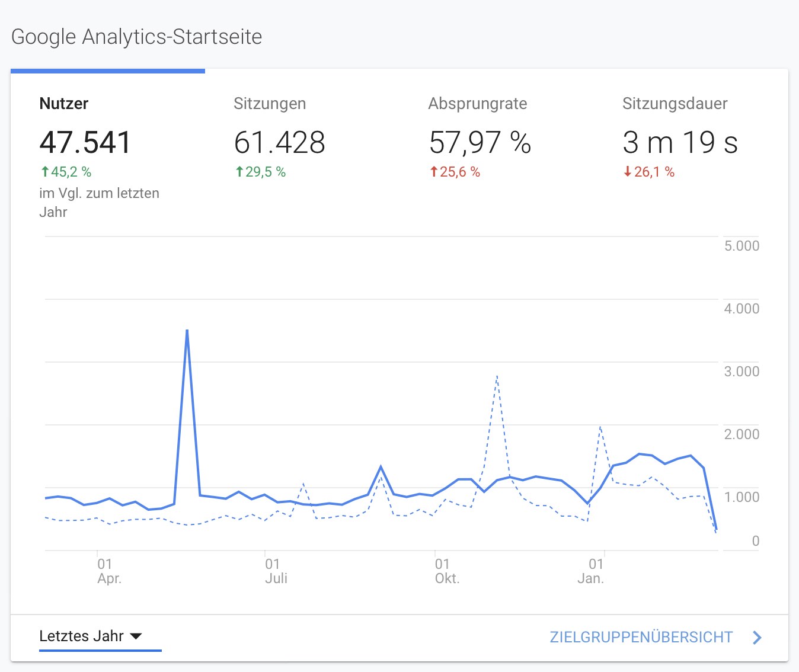This screenshot has height=672, width=799.
Task: Click the 01 Okt. axis label
Action: pyautogui.click(x=446, y=571)
